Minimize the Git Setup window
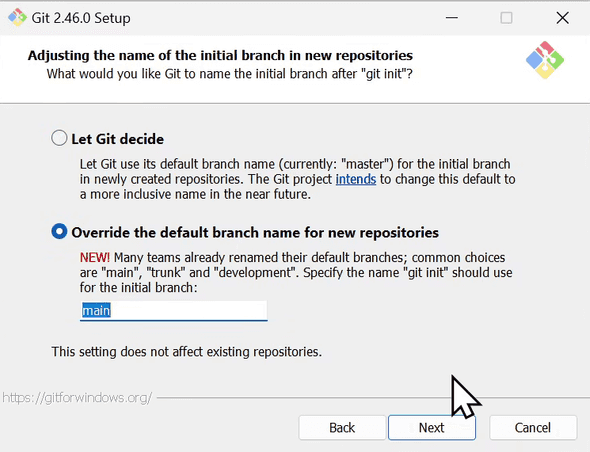The height and width of the screenshot is (452, 590). coord(452,18)
